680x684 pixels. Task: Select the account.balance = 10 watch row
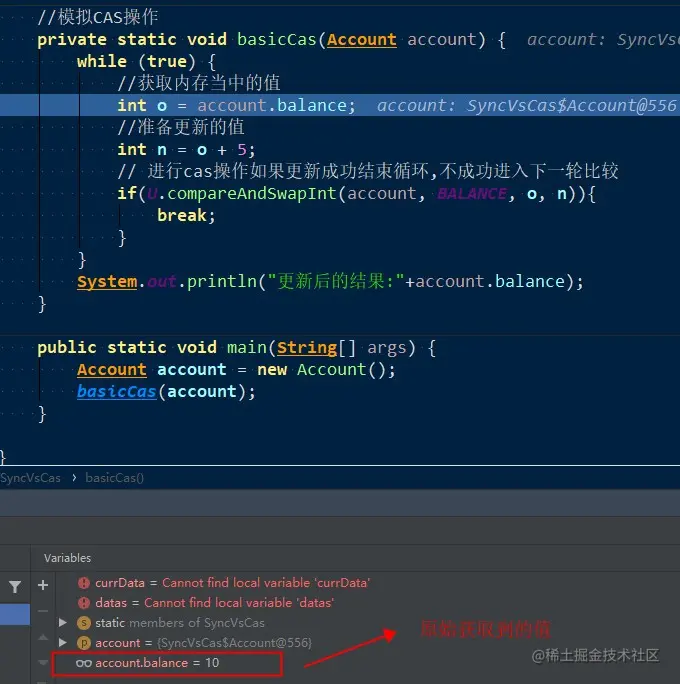pos(167,663)
